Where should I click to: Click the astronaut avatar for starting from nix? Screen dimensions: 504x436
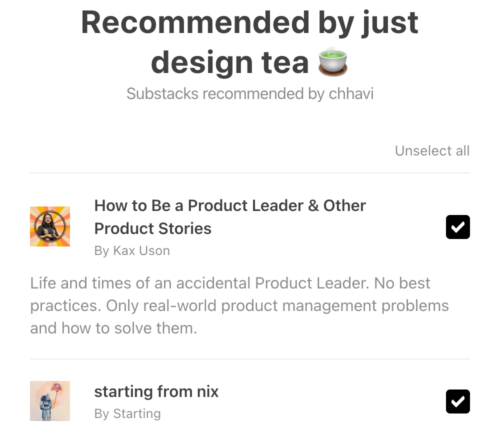(50, 401)
